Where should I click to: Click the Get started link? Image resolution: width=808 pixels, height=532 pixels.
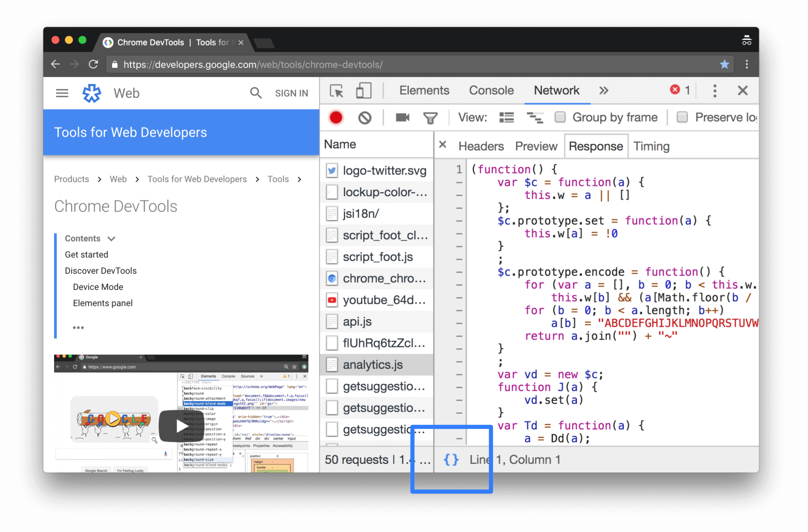[x=86, y=254]
